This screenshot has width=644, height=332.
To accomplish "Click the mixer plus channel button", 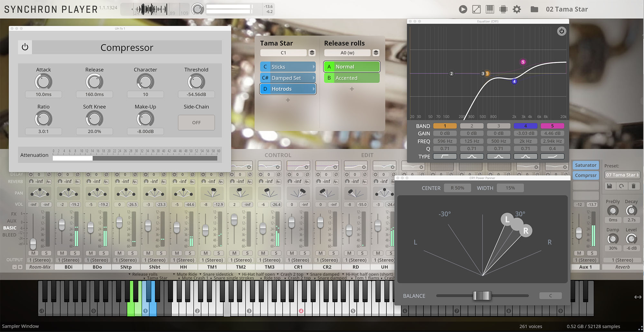I will click(20, 267).
